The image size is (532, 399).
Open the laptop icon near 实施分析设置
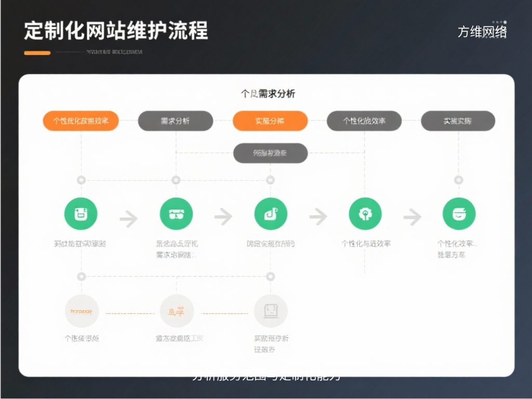pyautogui.click(x=271, y=311)
